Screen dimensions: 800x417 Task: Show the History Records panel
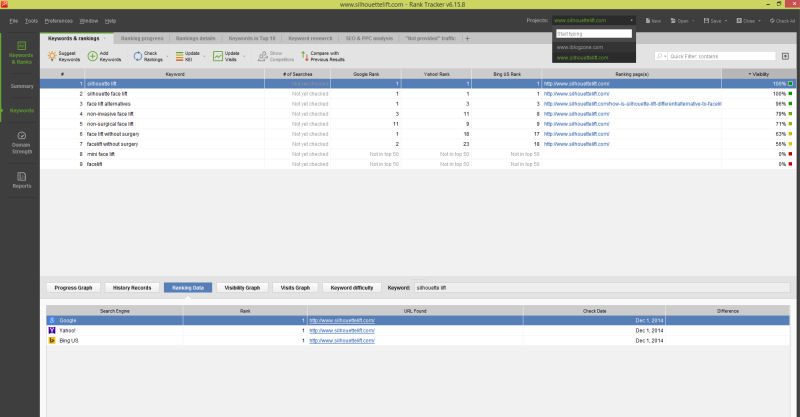(x=132, y=288)
